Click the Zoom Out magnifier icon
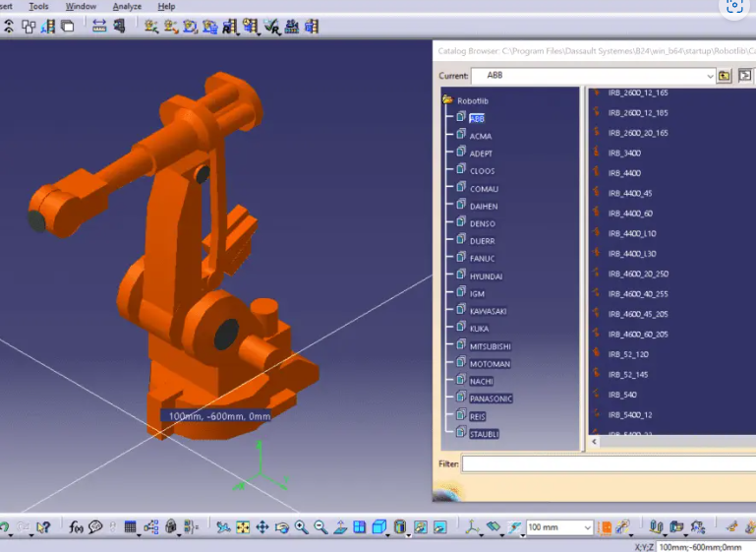 (x=320, y=527)
